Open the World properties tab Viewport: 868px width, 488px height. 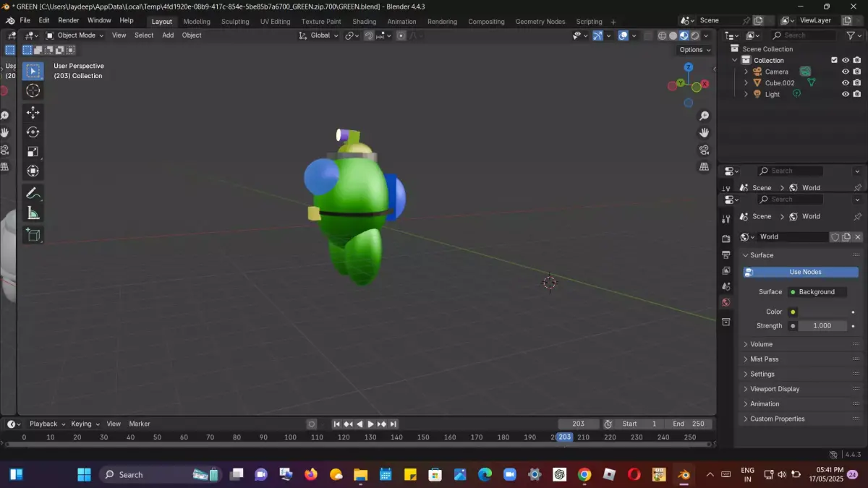[x=726, y=302]
